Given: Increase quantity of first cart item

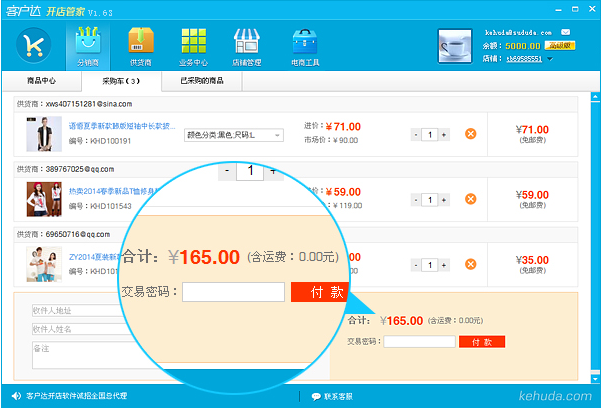Looking at the screenshot, I should pyautogui.click(x=444, y=134).
